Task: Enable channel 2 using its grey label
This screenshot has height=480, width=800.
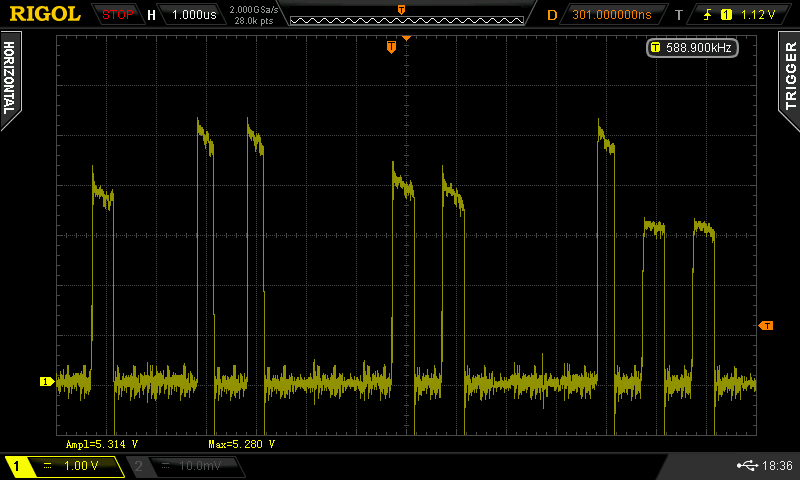Action: 138,466
